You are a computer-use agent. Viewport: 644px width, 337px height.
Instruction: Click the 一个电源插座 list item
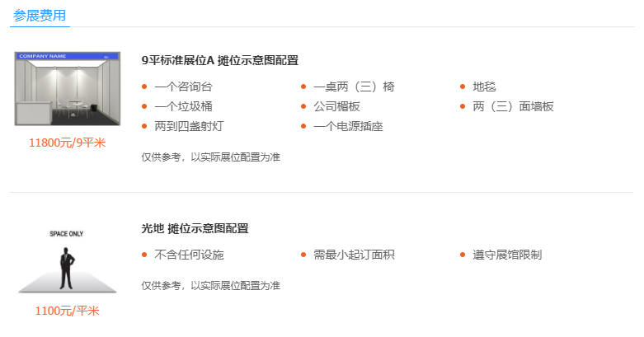coord(348,126)
